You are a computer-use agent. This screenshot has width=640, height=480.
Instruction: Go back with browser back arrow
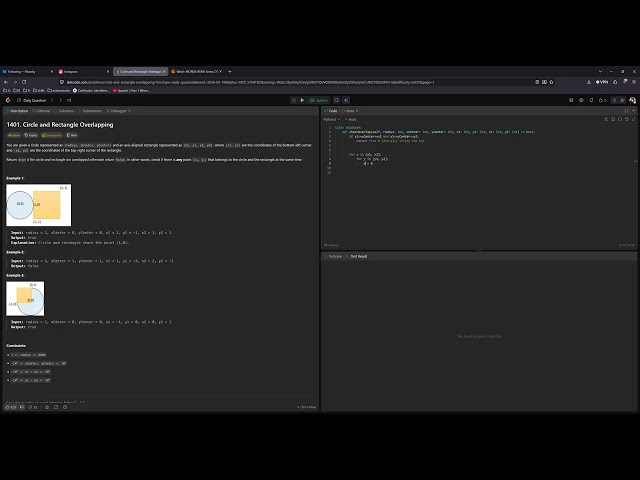pos(6,82)
